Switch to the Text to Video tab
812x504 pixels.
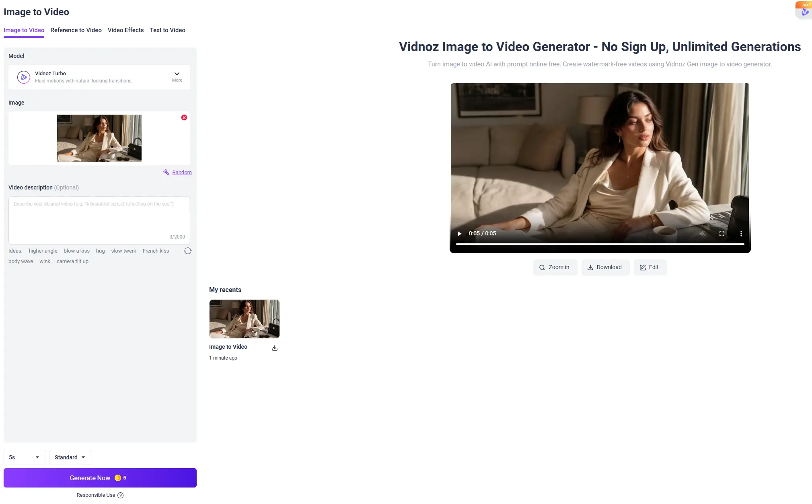tap(168, 30)
